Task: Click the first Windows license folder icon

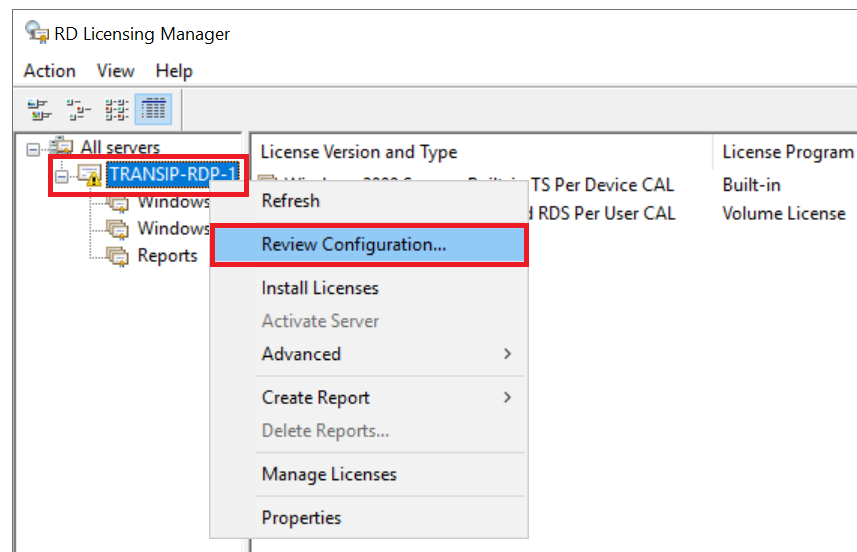Action: tap(118, 203)
